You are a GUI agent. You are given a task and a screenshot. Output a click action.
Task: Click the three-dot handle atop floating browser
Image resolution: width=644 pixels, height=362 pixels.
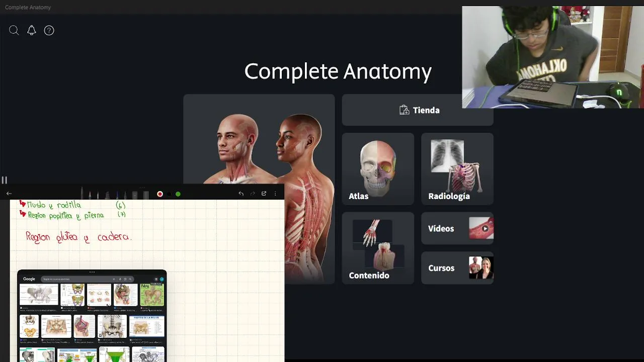pos(92,272)
